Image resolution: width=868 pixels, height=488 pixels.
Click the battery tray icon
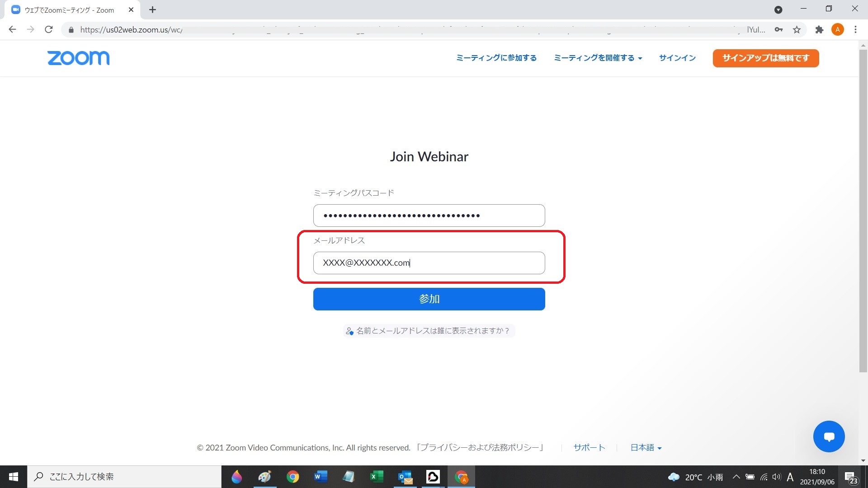tap(750, 477)
